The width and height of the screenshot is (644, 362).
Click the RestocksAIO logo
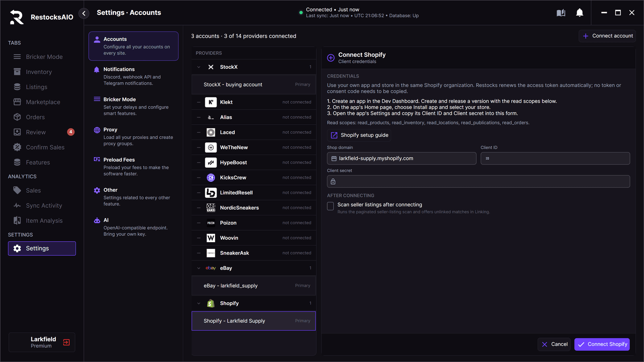click(17, 17)
